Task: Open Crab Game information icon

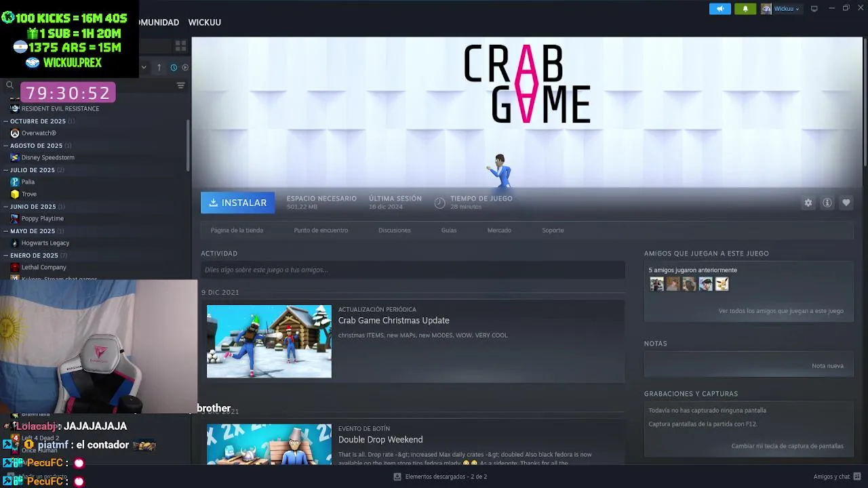Action: tap(827, 203)
